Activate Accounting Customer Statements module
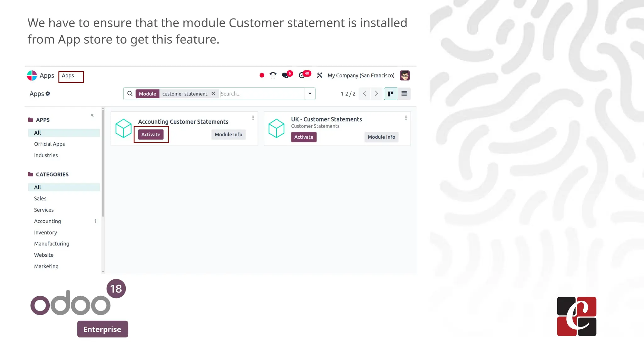The image size is (644, 362). point(151,134)
